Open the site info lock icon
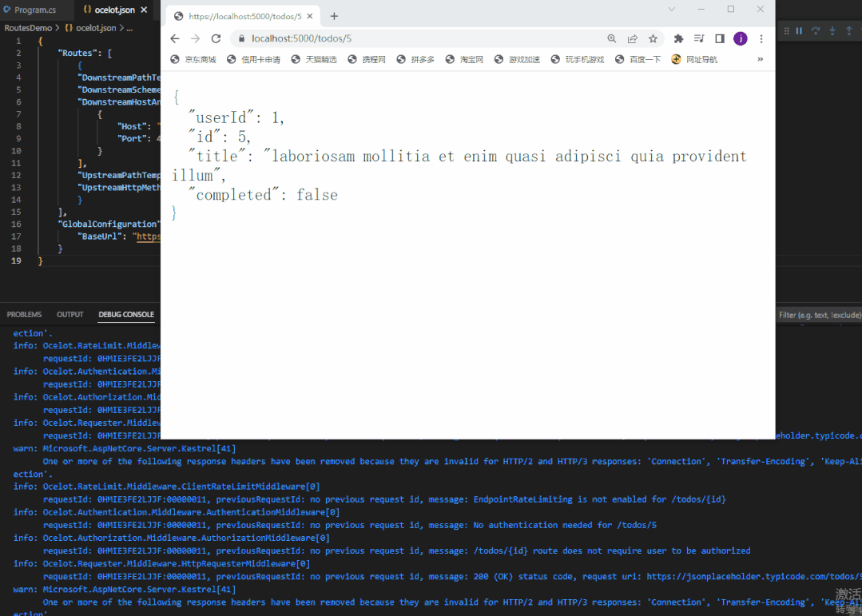The image size is (862, 616). [240, 38]
